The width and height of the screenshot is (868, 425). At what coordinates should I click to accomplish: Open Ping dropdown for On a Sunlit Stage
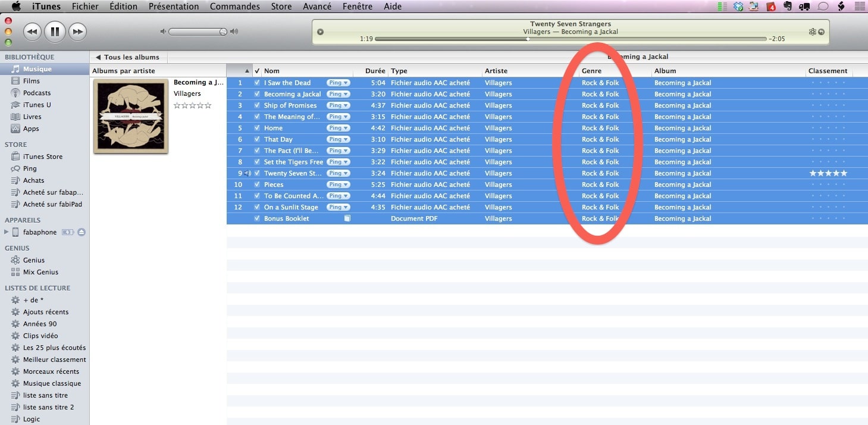point(338,207)
